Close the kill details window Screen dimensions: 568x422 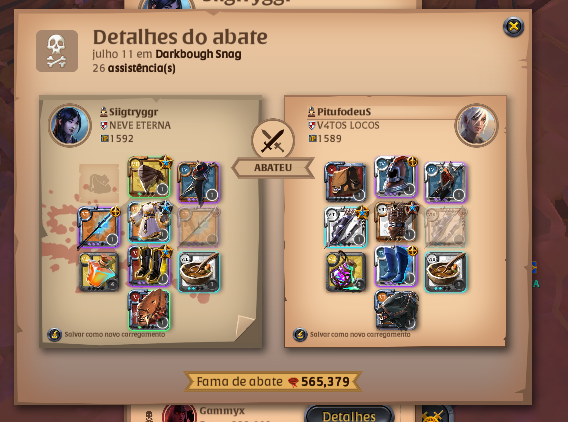tap(513, 26)
